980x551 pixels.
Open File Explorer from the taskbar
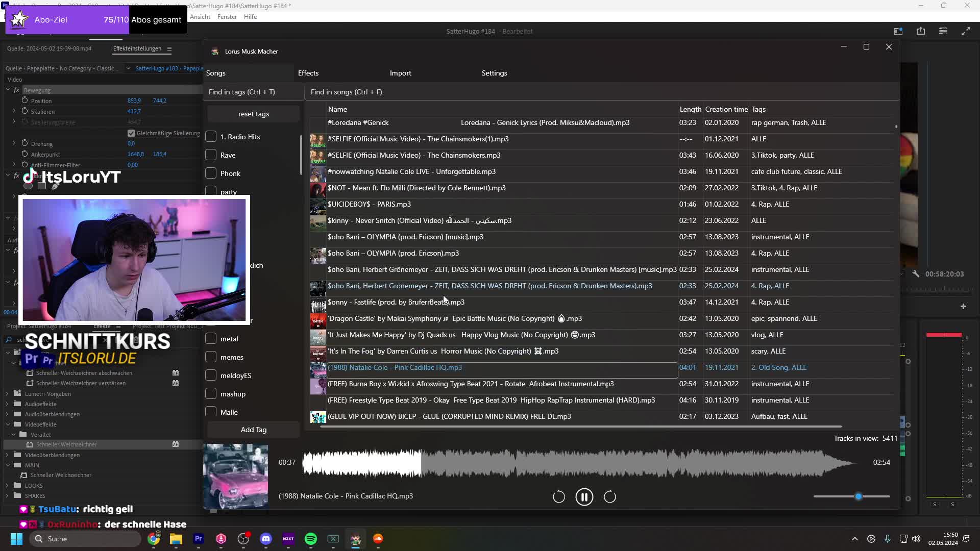[x=176, y=539]
